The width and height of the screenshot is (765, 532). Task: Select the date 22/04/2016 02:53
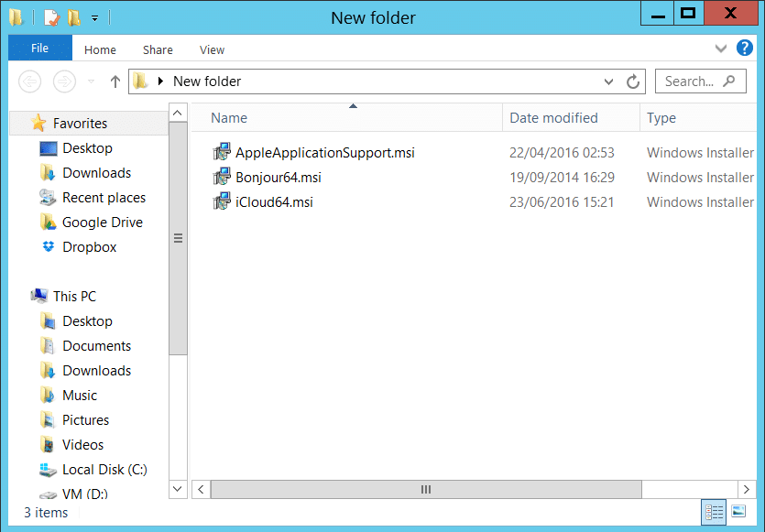(x=562, y=153)
